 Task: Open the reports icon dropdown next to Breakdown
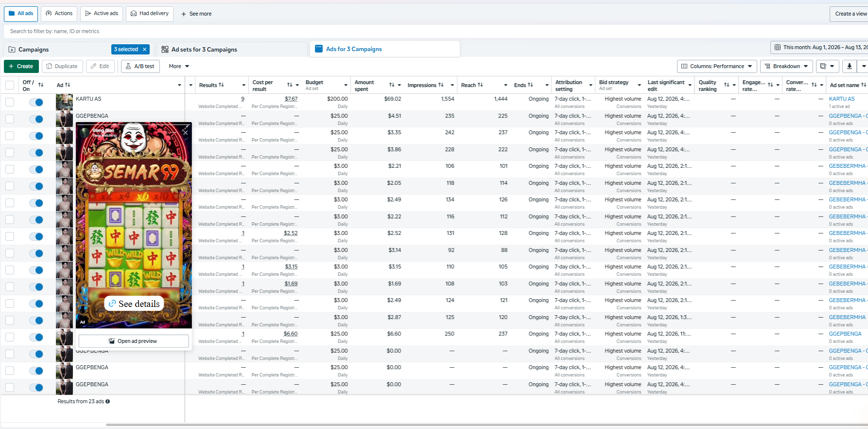click(x=827, y=66)
